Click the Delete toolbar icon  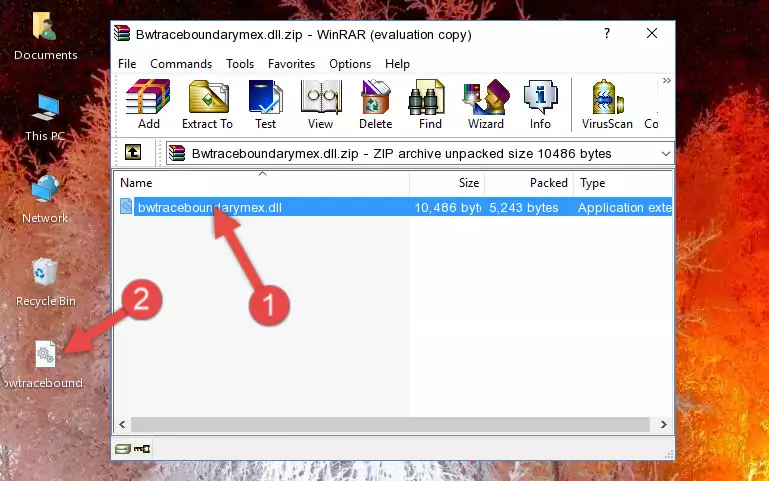point(376,104)
